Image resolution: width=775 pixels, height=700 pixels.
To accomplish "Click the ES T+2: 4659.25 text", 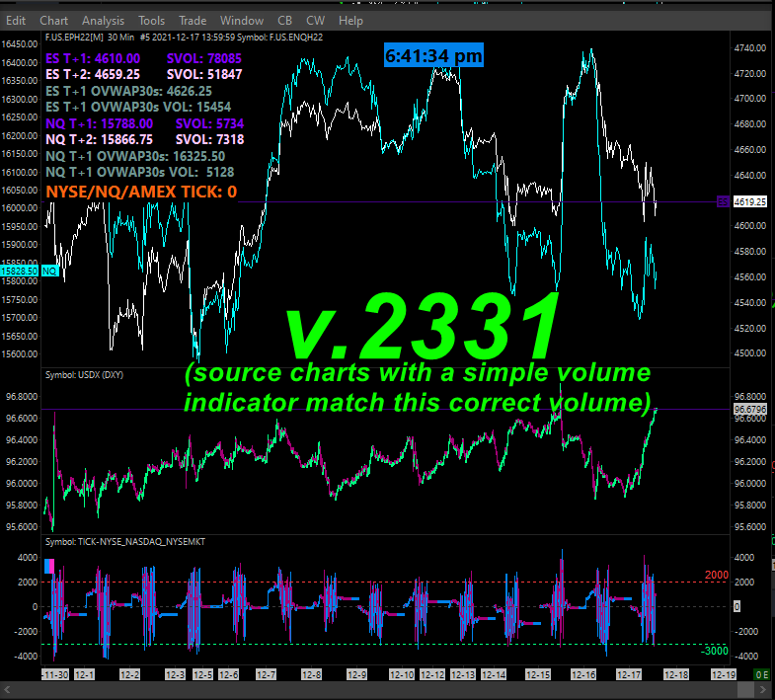I will 93,75.
